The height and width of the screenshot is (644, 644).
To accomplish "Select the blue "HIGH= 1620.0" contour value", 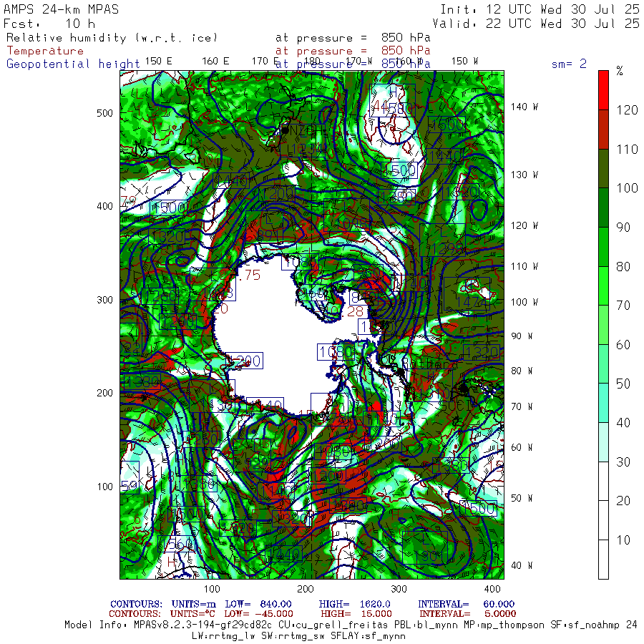I will tap(354, 604).
